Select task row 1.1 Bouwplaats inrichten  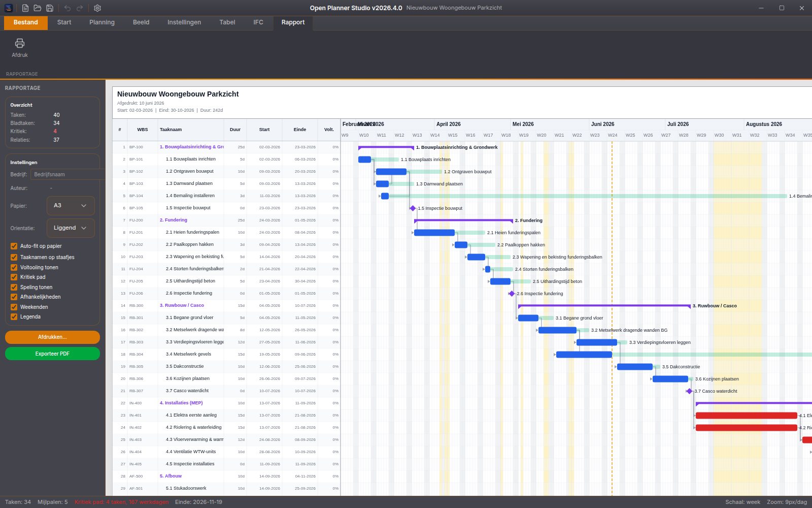(x=226, y=160)
